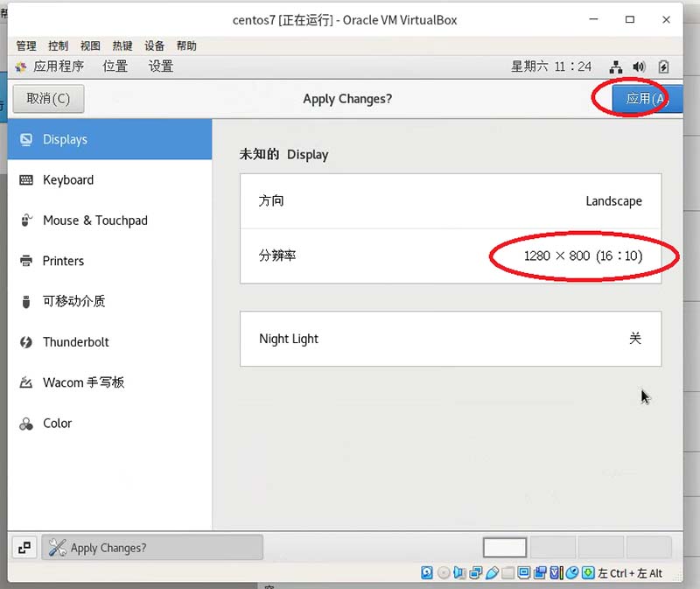Open the battery power icon in CentOS top bar
700x589 pixels.
[663, 67]
